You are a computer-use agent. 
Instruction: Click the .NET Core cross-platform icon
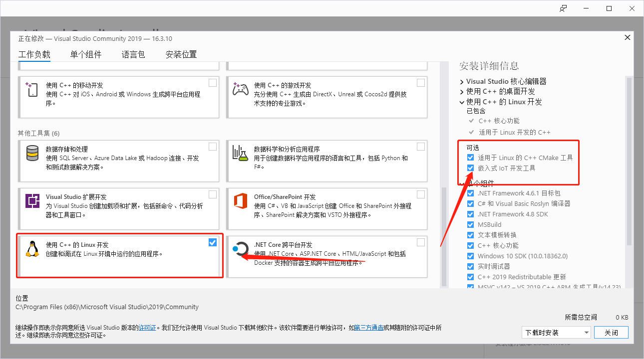click(x=240, y=249)
